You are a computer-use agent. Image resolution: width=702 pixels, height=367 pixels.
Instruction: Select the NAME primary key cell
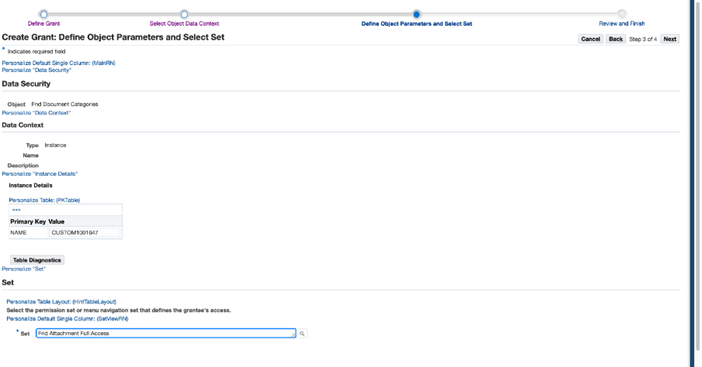pos(18,233)
